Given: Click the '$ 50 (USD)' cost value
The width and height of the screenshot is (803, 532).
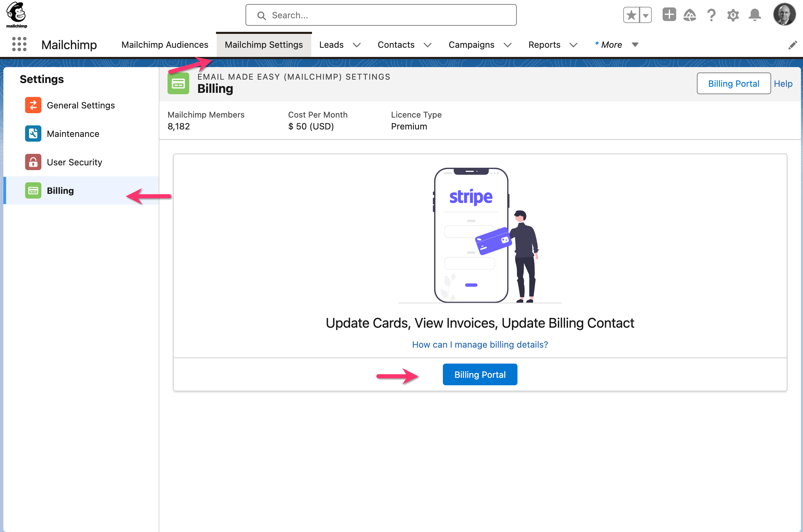Looking at the screenshot, I should (x=311, y=126).
